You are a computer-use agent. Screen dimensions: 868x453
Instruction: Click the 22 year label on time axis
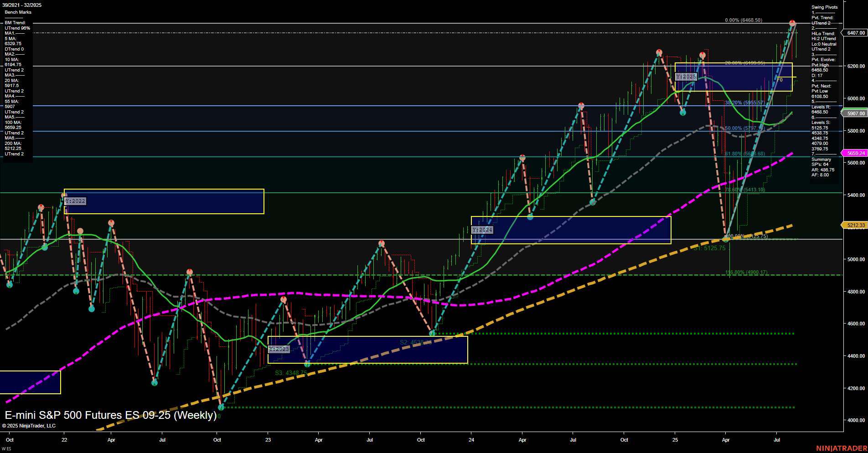point(64,440)
